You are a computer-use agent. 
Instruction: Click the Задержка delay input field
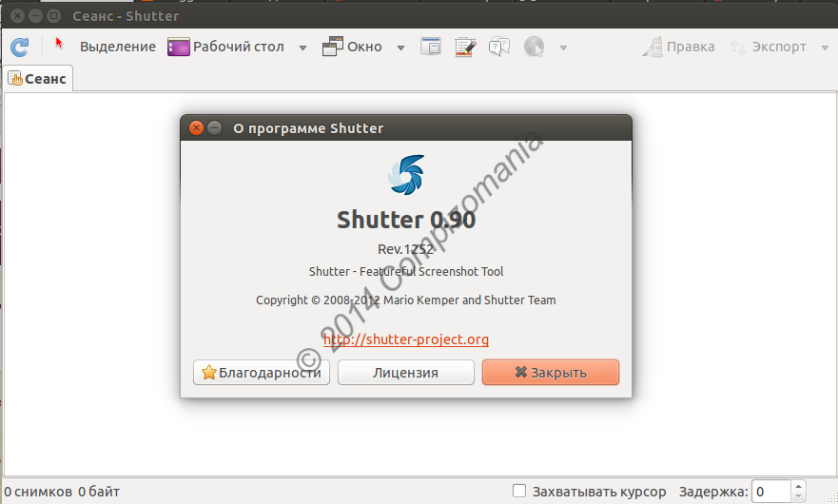pos(771,492)
